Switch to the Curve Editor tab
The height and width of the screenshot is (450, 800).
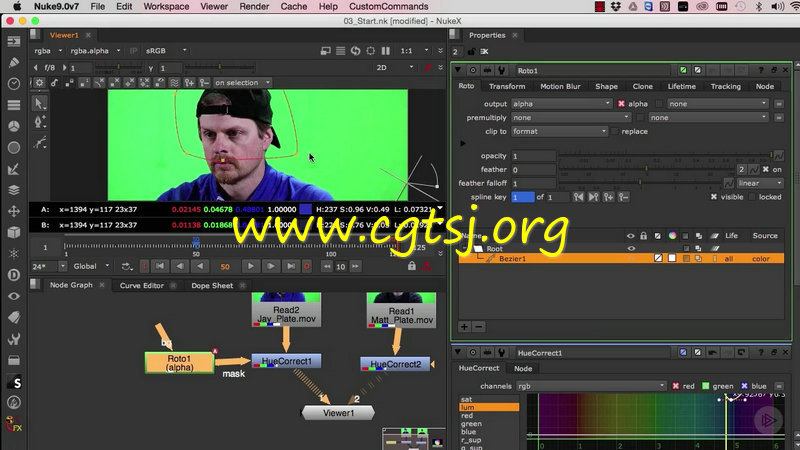tap(142, 285)
